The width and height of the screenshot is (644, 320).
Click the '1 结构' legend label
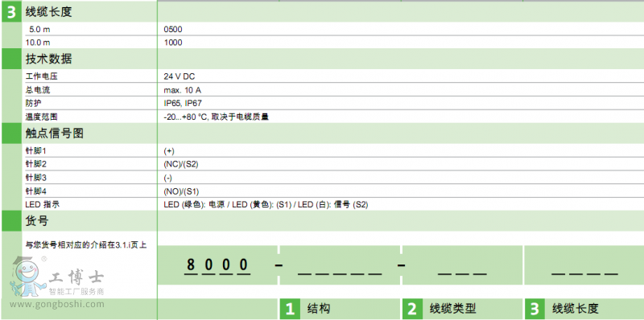(x=305, y=309)
